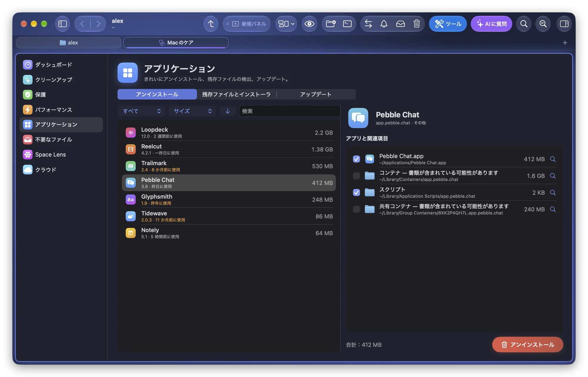588x377 pixels.
Task: Add a new tab with plus button
Action: coord(565,43)
